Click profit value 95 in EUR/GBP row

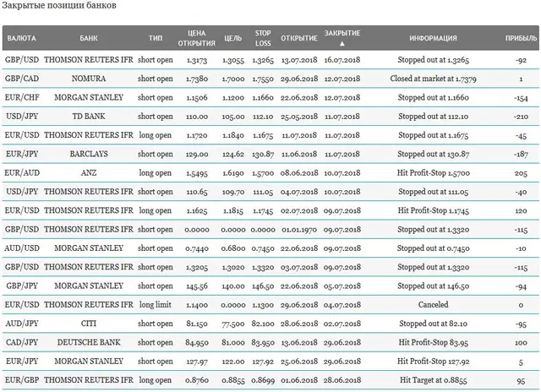(x=521, y=381)
